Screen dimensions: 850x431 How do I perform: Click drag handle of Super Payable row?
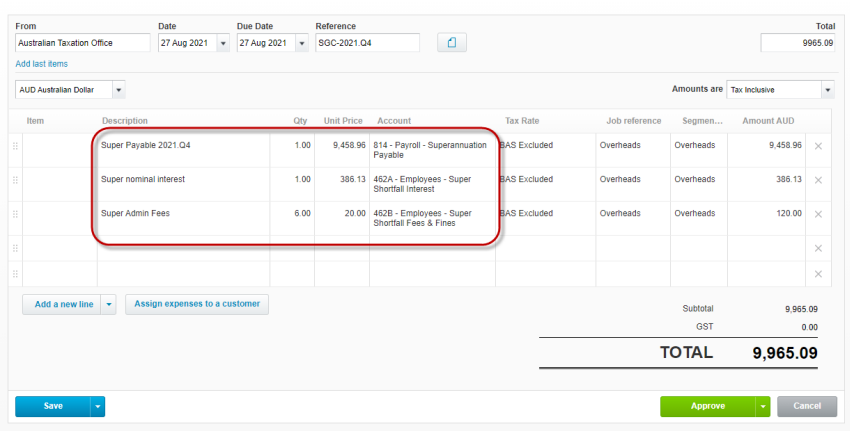pos(15,146)
